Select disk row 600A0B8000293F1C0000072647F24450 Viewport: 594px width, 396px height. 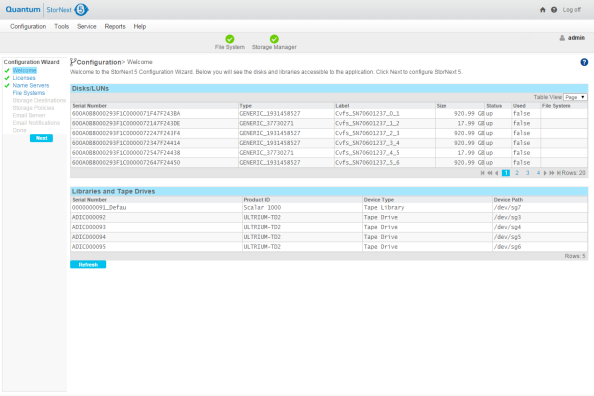(329, 163)
